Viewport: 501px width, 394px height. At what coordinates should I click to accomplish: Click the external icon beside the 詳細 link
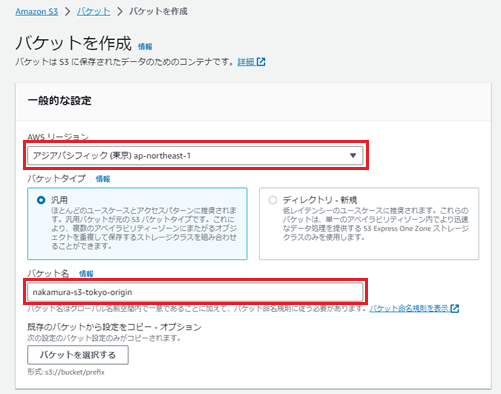[261, 62]
